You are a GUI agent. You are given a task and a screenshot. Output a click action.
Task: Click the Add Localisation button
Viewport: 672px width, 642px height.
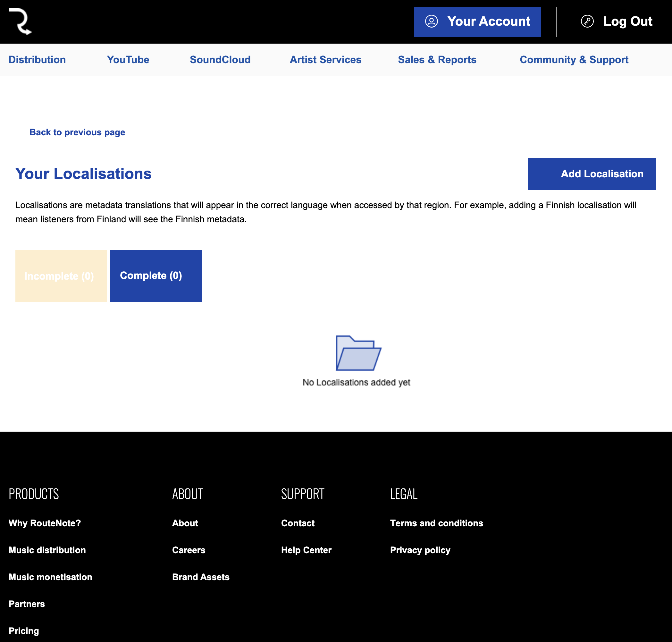pos(591,174)
